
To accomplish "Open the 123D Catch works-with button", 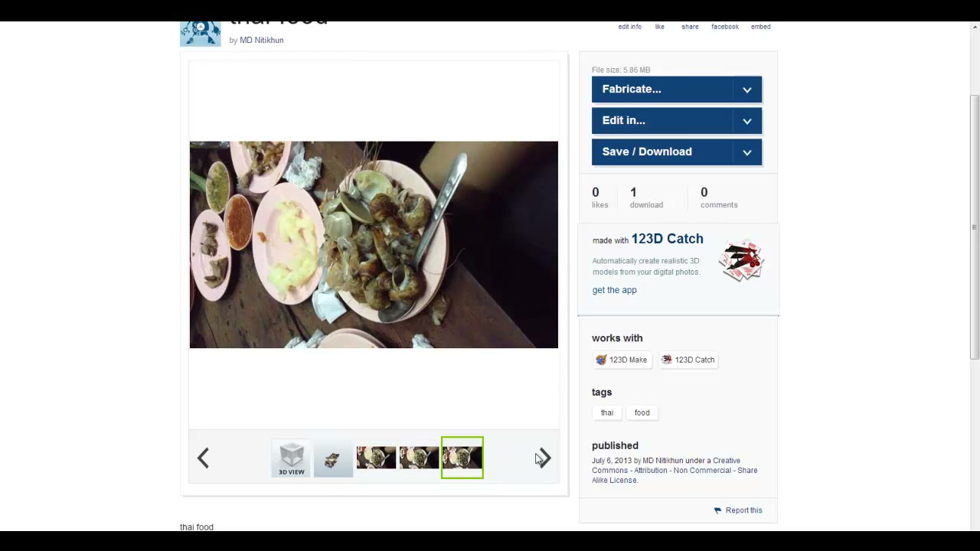I will [x=688, y=360].
